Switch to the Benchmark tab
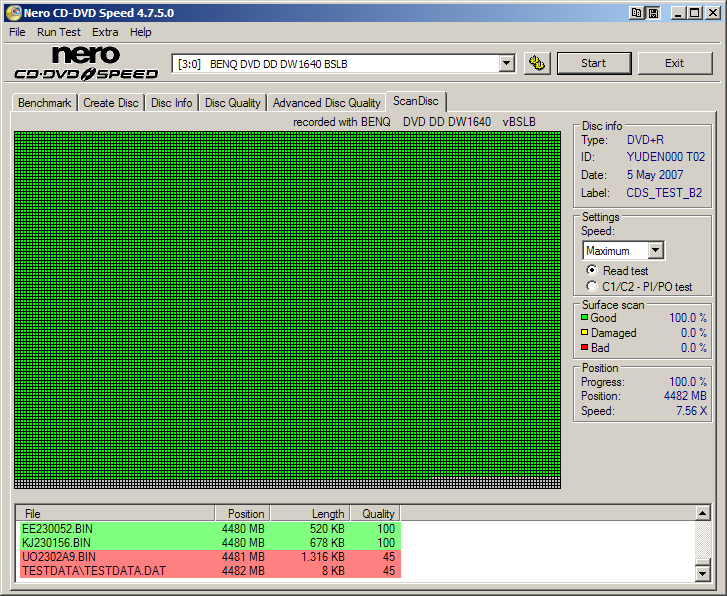727x596 pixels. tap(45, 103)
